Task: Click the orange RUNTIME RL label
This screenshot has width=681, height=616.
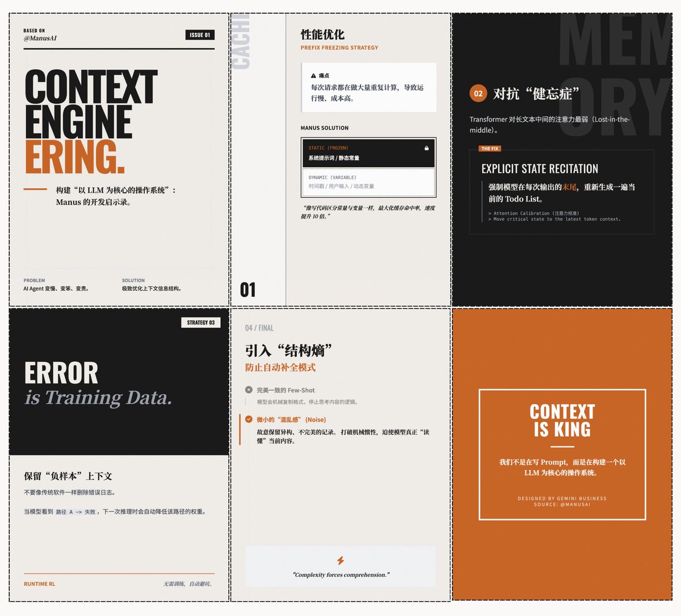Action: pyautogui.click(x=40, y=584)
